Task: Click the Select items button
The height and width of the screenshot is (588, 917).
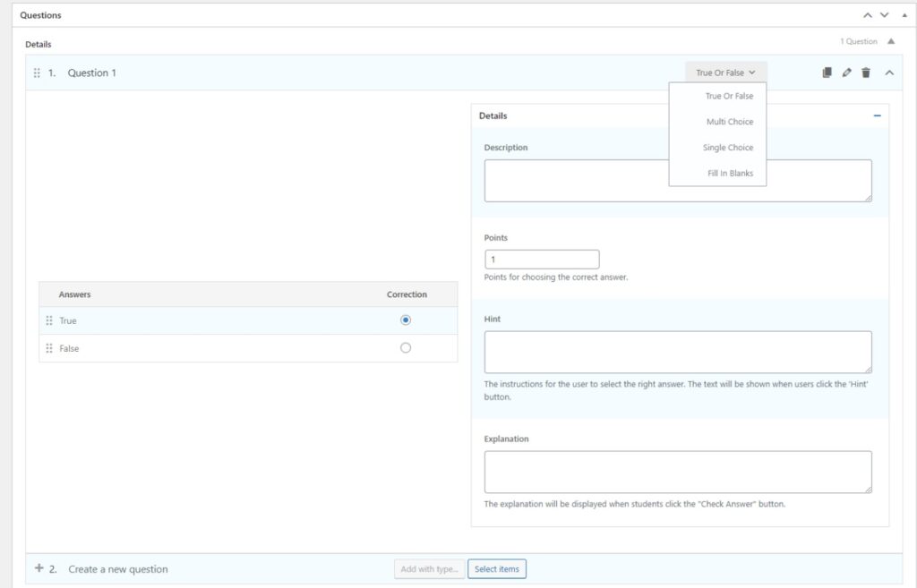Action: tap(496, 569)
